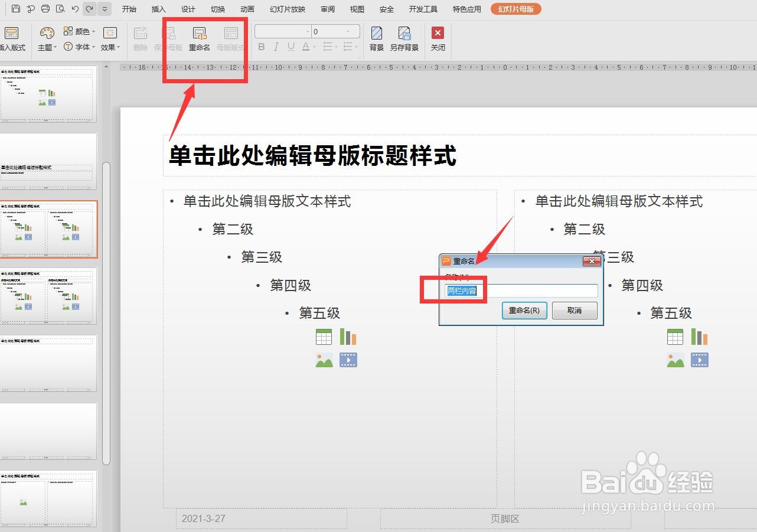This screenshot has width=757, height=532.
Task: Toggle bold formatting in the font group
Action: coord(260,47)
